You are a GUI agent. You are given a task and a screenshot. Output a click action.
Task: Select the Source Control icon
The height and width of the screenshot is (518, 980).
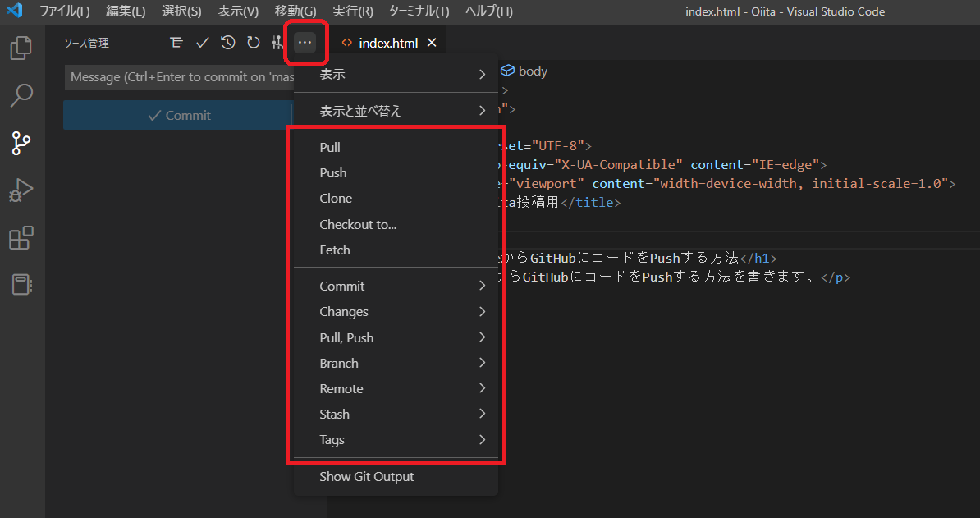[x=21, y=143]
